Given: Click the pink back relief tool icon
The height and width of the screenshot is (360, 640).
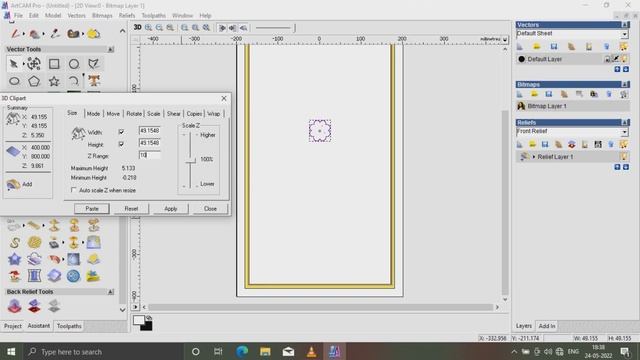Looking at the screenshot, I should [x=14, y=306].
